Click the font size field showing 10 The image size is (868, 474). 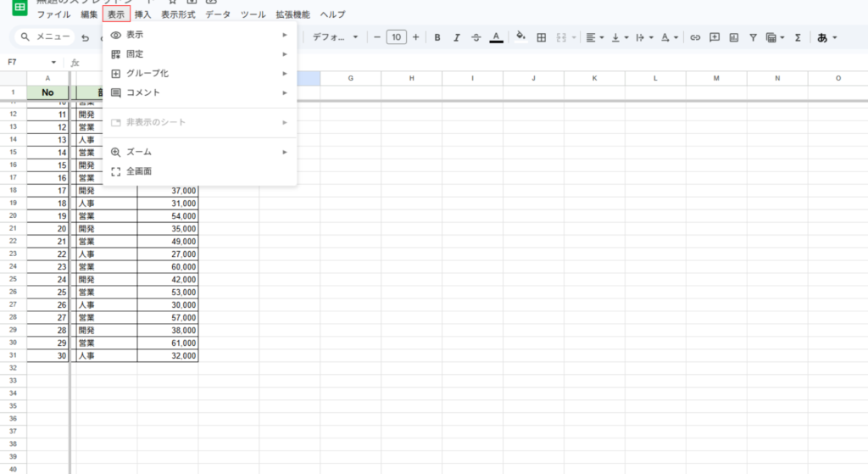397,37
